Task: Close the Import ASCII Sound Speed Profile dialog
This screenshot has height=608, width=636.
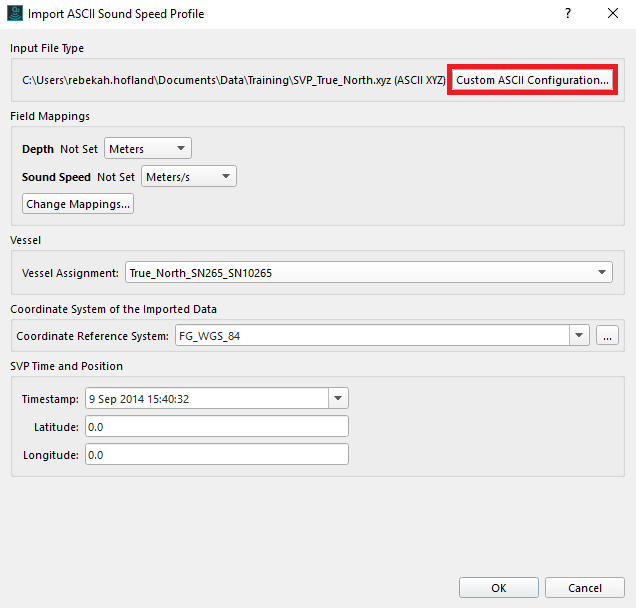Action: [x=612, y=14]
